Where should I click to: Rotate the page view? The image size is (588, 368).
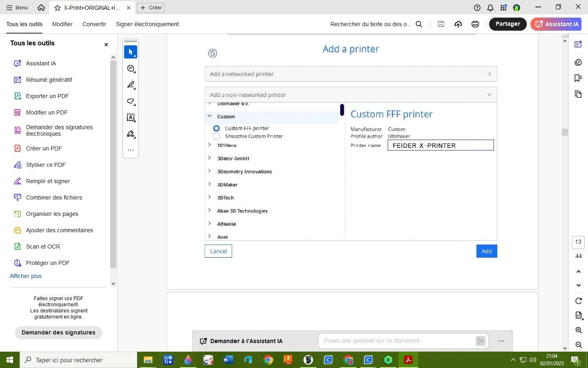click(579, 301)
